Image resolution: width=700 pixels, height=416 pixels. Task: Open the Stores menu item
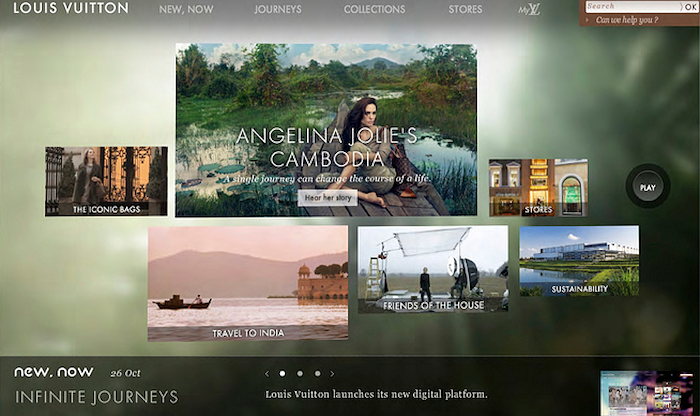tap(465, 9)
